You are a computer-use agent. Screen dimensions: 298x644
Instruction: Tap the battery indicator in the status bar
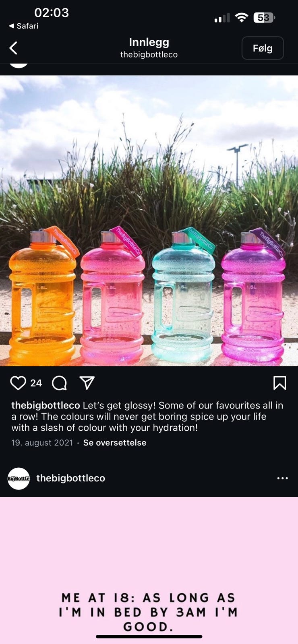[x=264, y=18]
